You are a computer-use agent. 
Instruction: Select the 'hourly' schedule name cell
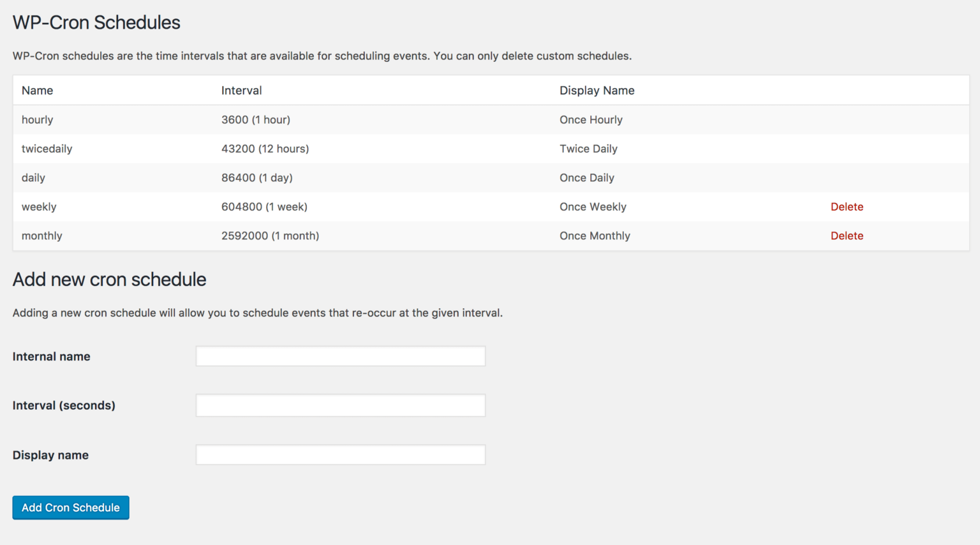click(37, 120)
